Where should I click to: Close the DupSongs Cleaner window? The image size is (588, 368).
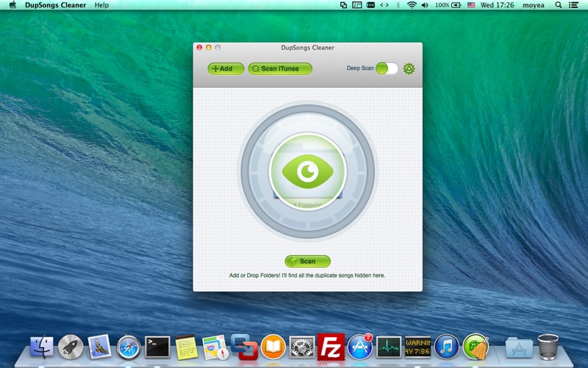(x=199, y=47)
